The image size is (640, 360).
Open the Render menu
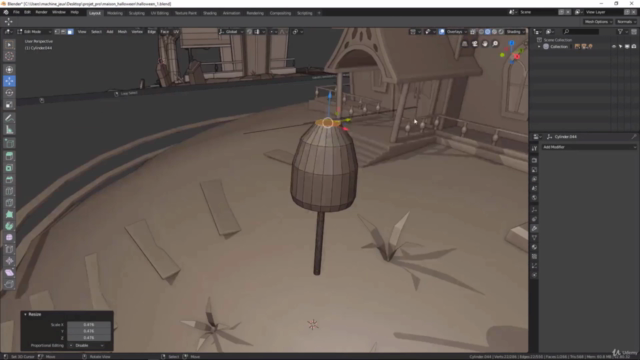41,12
